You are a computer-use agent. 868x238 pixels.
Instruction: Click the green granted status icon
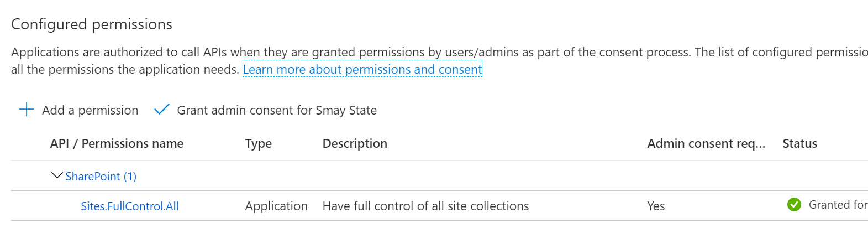pos(794,205)
